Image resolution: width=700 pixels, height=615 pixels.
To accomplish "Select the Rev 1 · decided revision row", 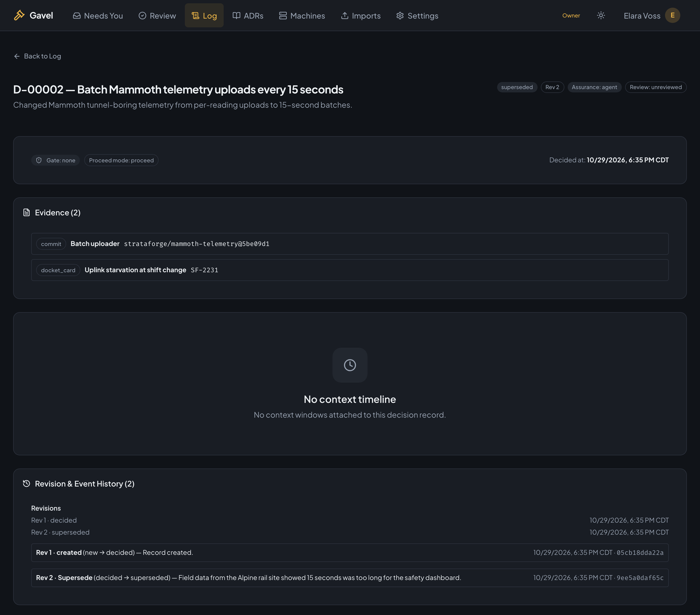I will (350, 520).
